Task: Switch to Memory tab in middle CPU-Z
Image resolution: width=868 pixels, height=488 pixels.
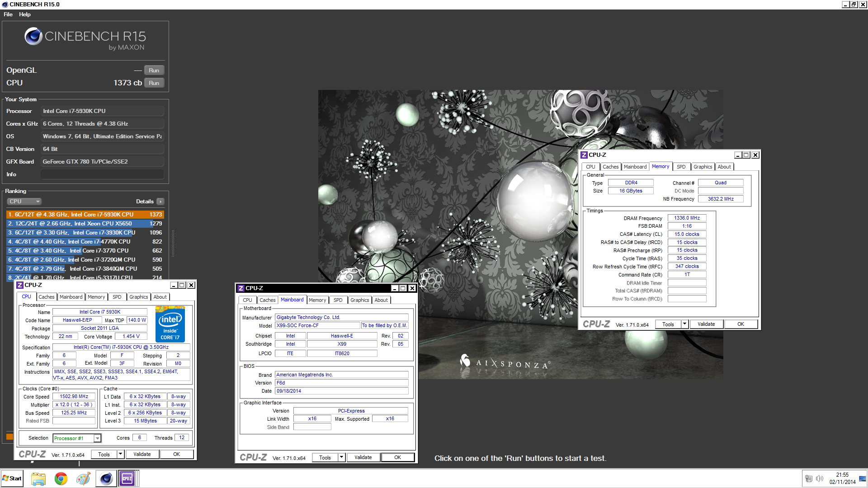Action: point(317,300)
